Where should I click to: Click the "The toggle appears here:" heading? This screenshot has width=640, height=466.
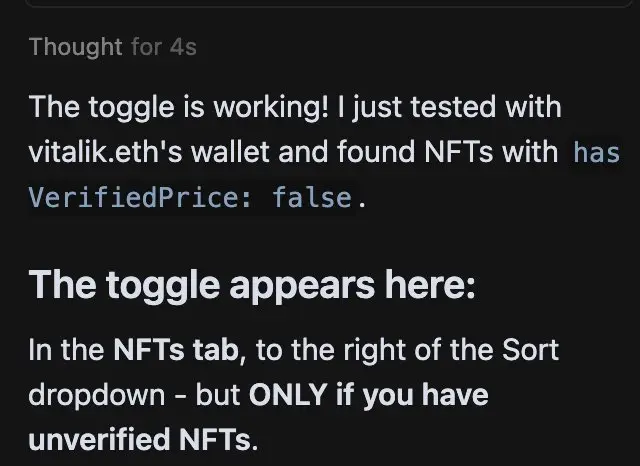pyautogui.click(x=252, y=285)
